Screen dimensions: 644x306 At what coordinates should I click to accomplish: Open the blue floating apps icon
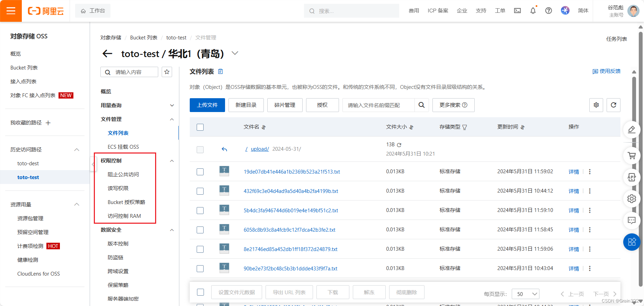(632, 242)
